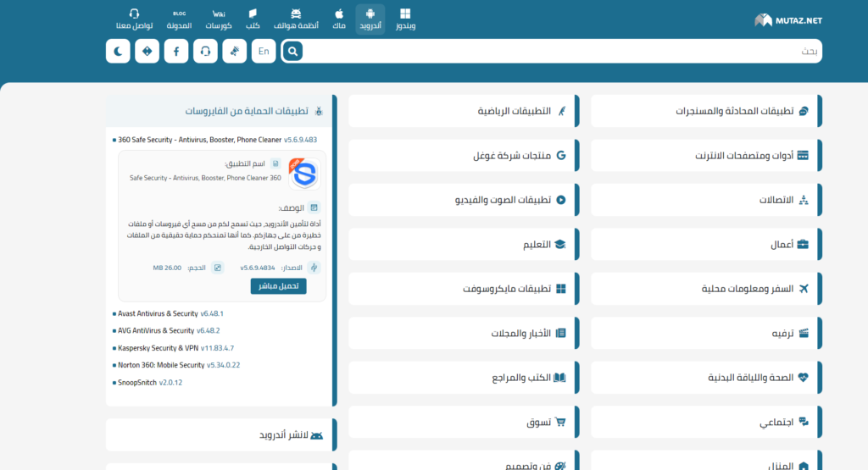Screen dimensions: 868x470
Task: Click the 360 Safe Security app logo
Action: click(303, 172)
